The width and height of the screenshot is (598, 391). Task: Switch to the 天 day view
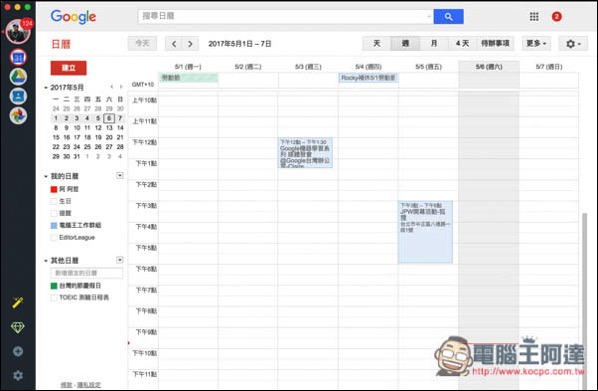click(376, 43)
